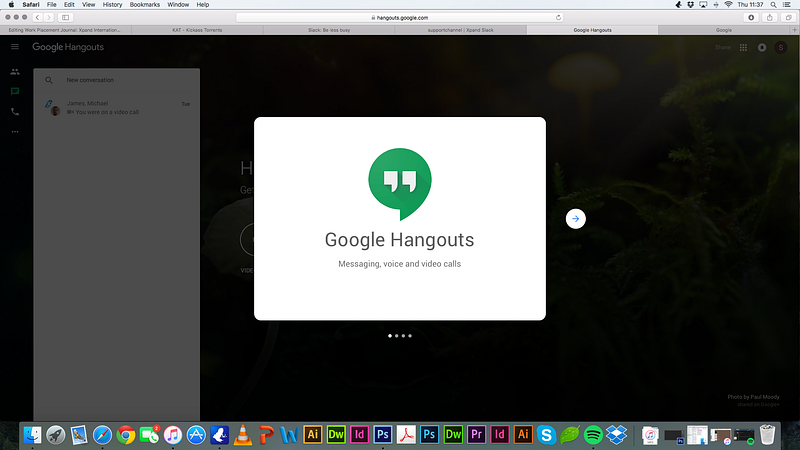800x450 pixels.
Task: Open the Safari share button
Action: [769, 17]
